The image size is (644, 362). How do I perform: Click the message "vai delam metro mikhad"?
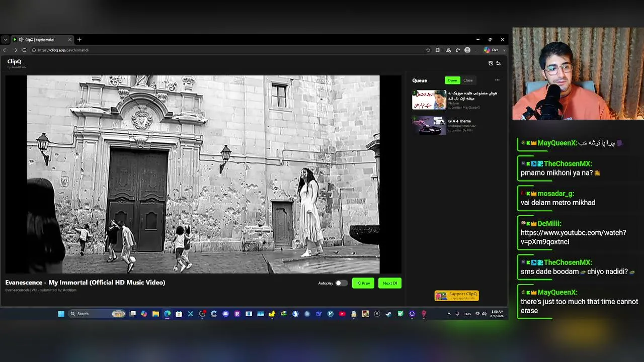pyautogui.click(x=558, y=203)
